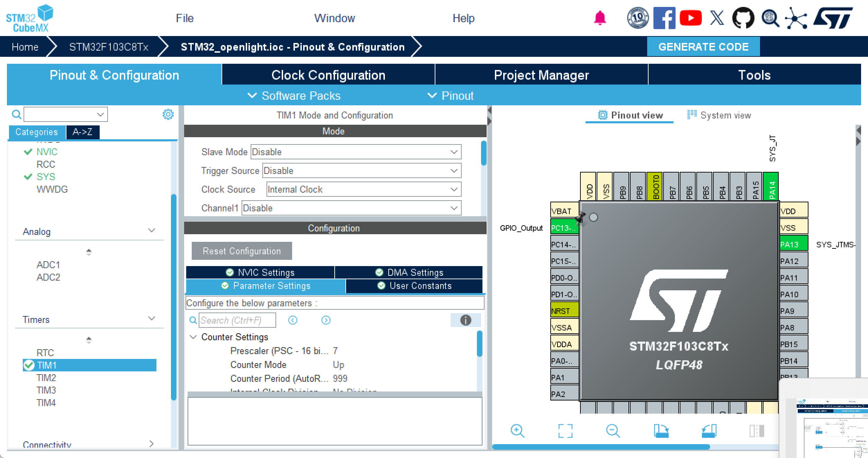Expand the Software Packs menu

pos(295,96)
